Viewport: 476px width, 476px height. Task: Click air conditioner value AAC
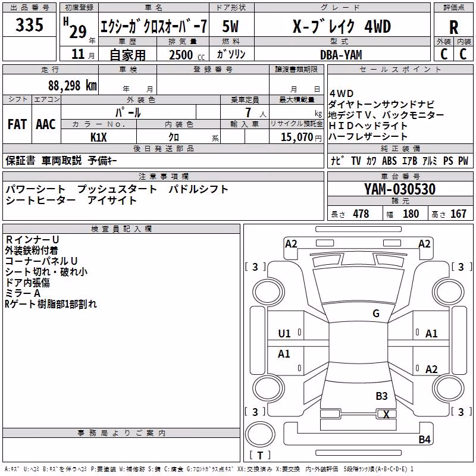(x=46, y=124)
